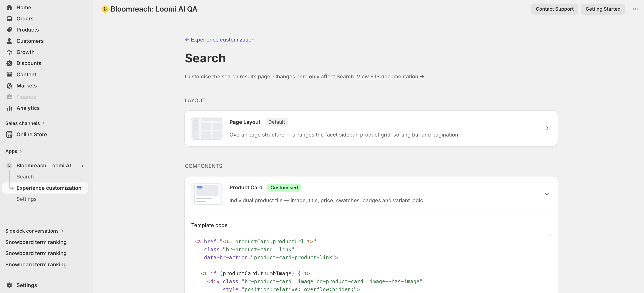Click the yellow Bloomreach logo in header

[105, 9]
